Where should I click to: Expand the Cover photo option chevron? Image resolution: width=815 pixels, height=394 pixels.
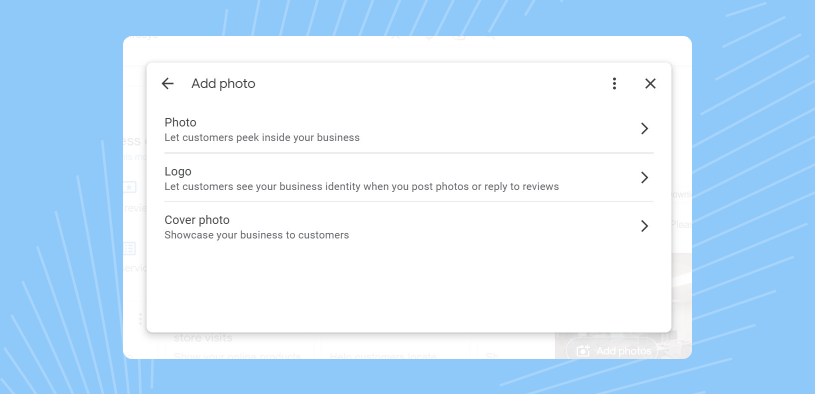(645, 226)
